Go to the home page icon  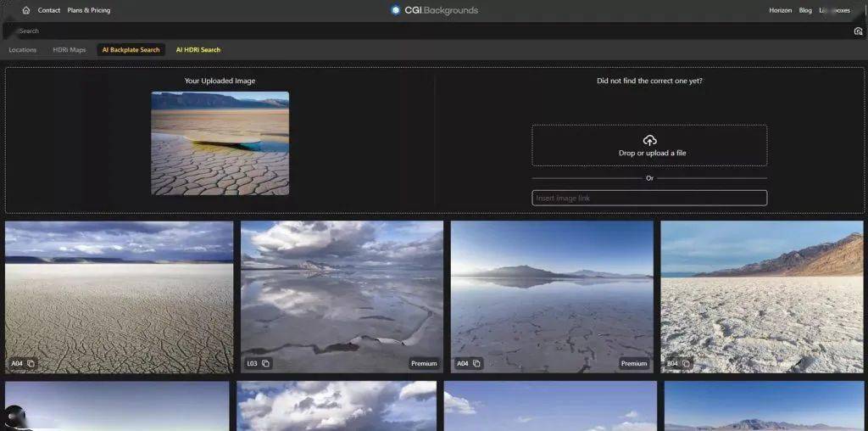click(25, 10)
